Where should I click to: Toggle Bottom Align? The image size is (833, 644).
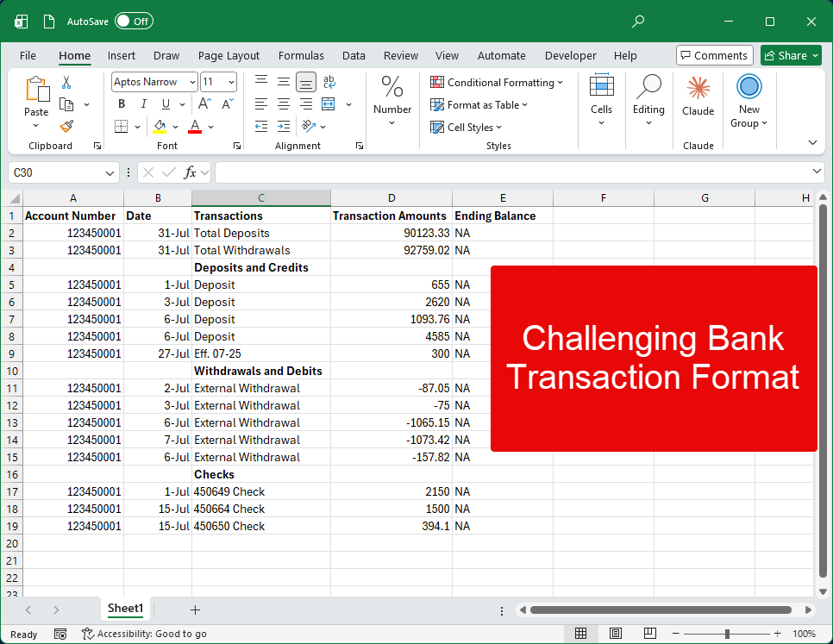click(306, 82)
